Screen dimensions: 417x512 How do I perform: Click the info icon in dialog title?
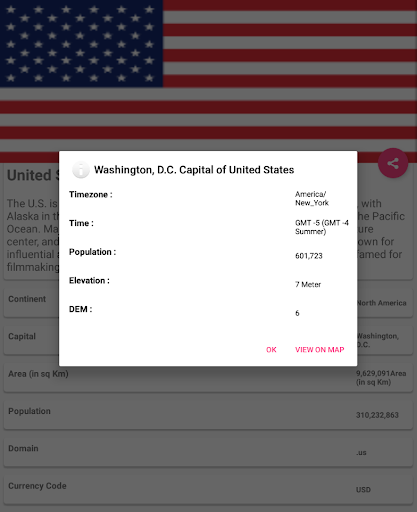[x=81, y=170]
